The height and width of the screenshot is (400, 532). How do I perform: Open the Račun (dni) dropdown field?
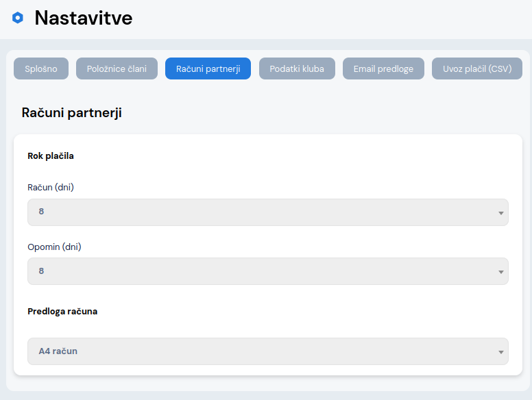[x=267, y=212]
